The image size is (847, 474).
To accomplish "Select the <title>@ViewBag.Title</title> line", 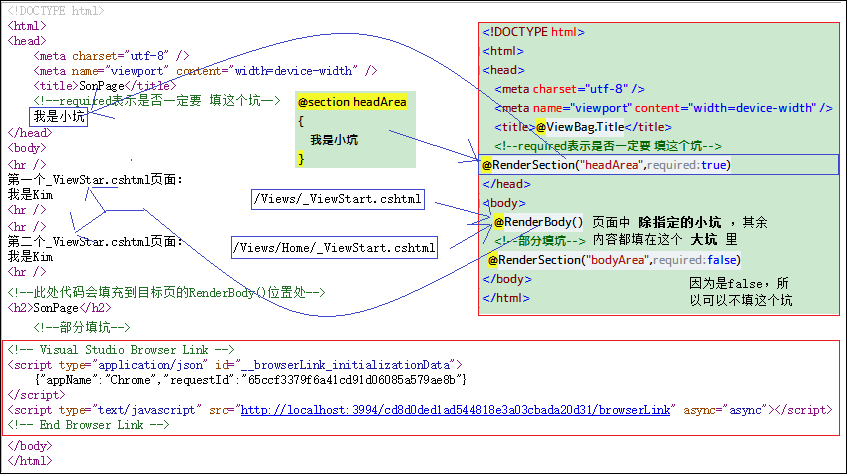I will click(582, 127).
